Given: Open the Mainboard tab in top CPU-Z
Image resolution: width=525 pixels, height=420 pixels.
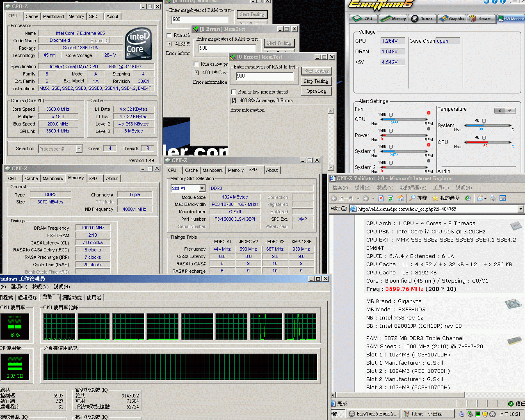Looking at the screenshot, I should pyautogui.click(x=53, y=16).
